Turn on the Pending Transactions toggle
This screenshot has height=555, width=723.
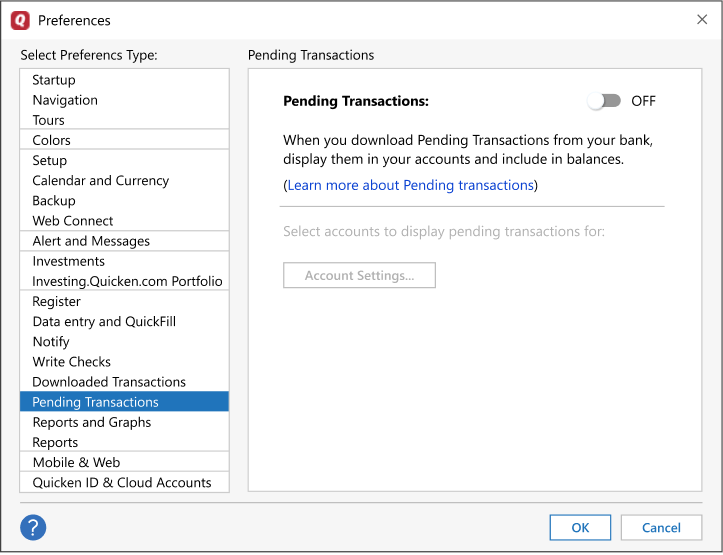coord(605,101)
